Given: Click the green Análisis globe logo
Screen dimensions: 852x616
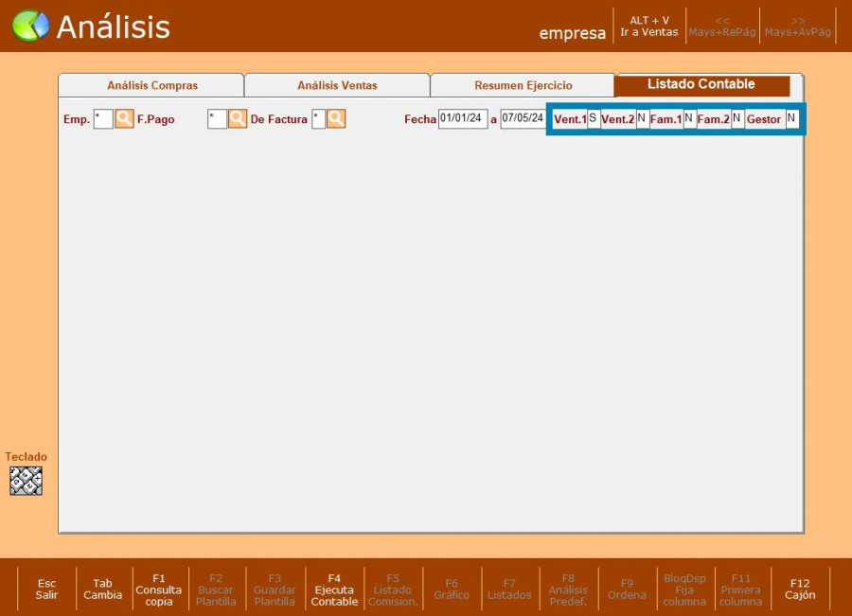Looking at the screenshot, I should 30,26.
